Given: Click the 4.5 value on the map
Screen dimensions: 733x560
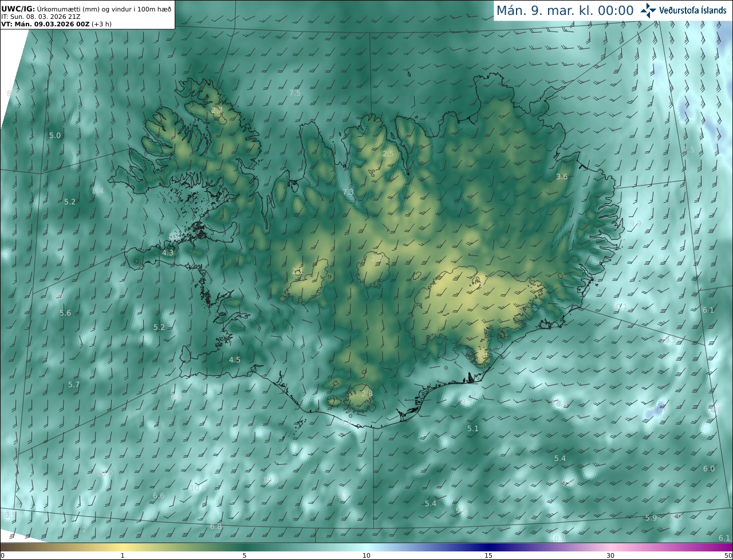Looking at the screenshot, I should click(235, 360).
